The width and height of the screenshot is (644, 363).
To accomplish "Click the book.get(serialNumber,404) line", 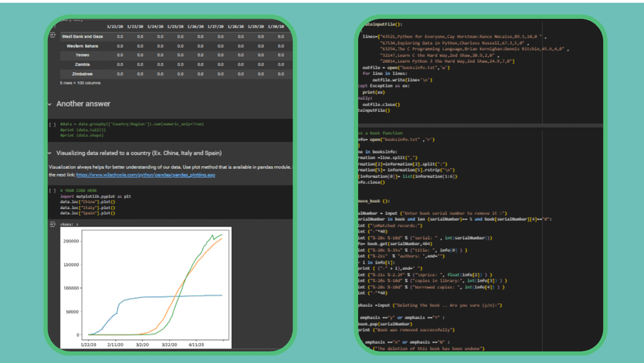I will (x=395, y=244).
